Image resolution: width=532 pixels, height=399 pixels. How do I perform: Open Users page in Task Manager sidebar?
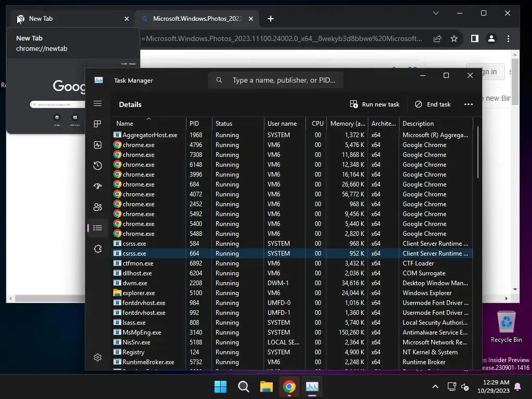click(98, 207)
